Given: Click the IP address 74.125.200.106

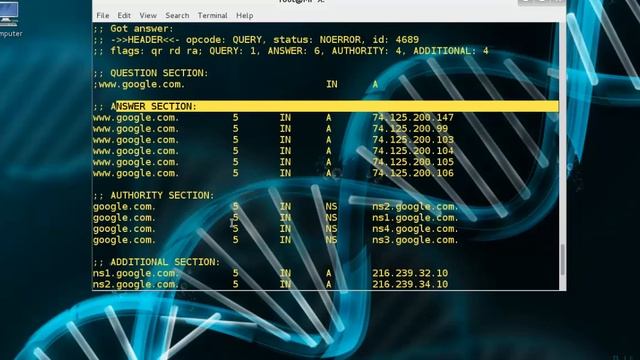Looking at the screenshot, I should (x=413, y=173).
